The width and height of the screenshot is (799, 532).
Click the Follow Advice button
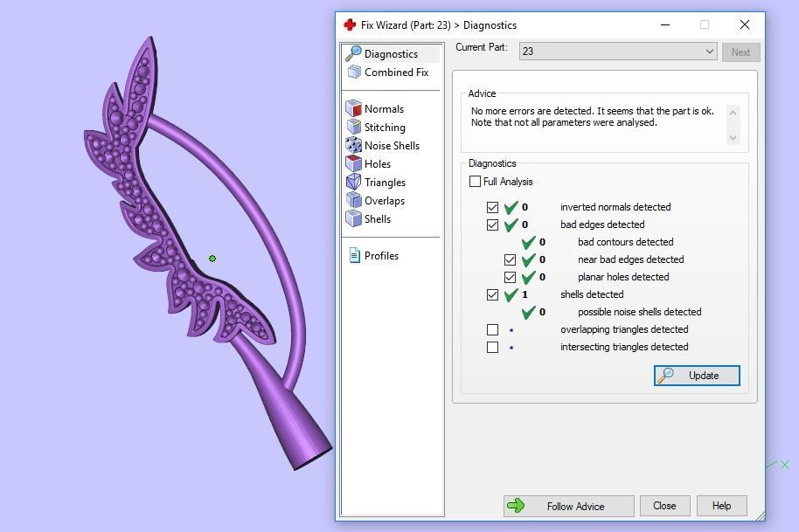(x=569, y=506)
